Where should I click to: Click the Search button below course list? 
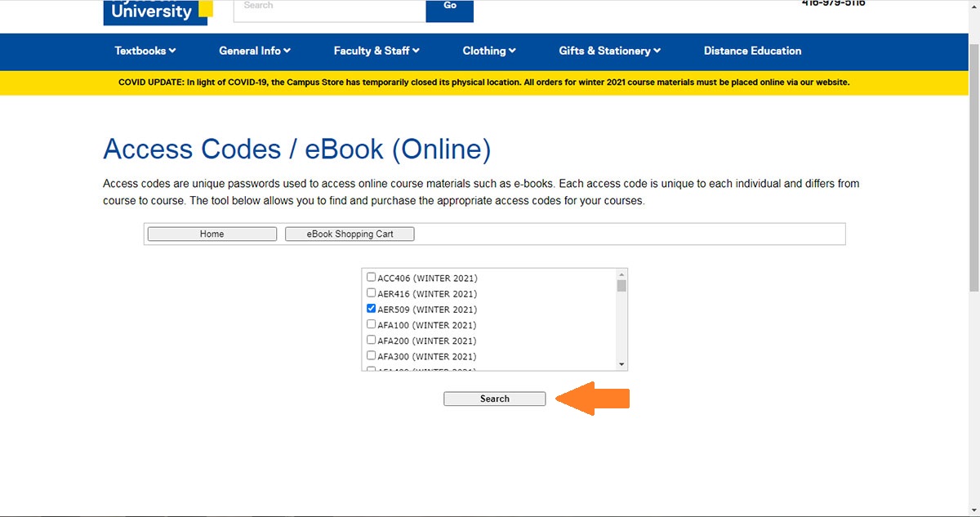(x=495, y=399)
